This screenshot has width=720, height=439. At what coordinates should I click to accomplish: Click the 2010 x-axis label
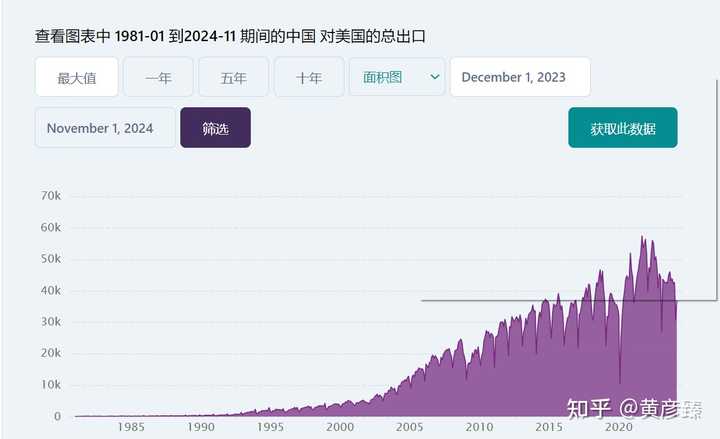[x=479, y=427]
